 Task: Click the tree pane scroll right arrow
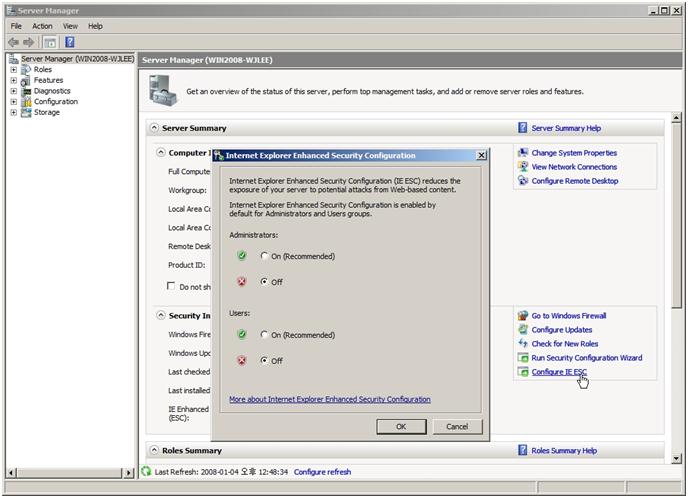[129, 473]
